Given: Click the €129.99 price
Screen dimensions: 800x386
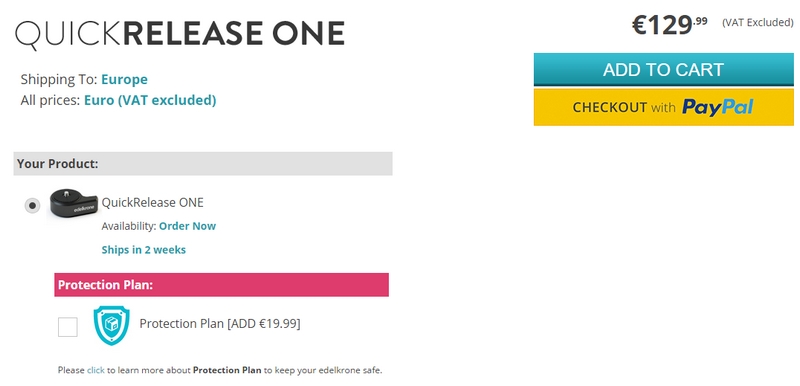Looking at the screenshot, I should [669, 25].
